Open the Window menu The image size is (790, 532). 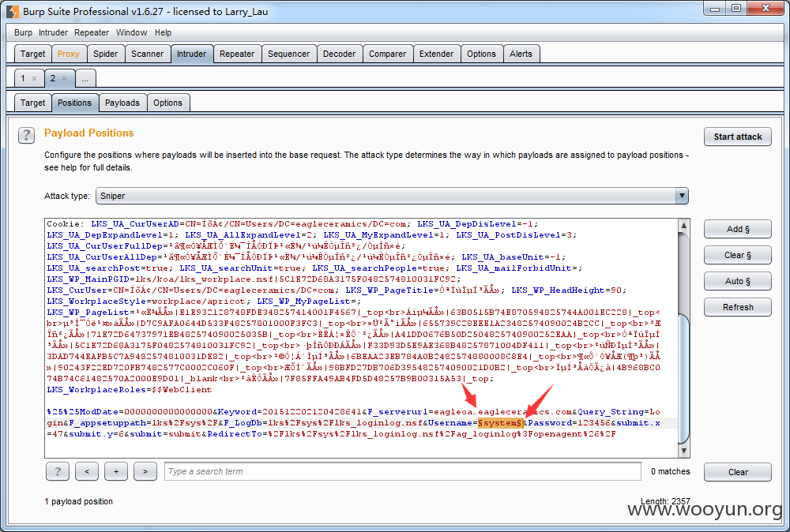(131, 32)
